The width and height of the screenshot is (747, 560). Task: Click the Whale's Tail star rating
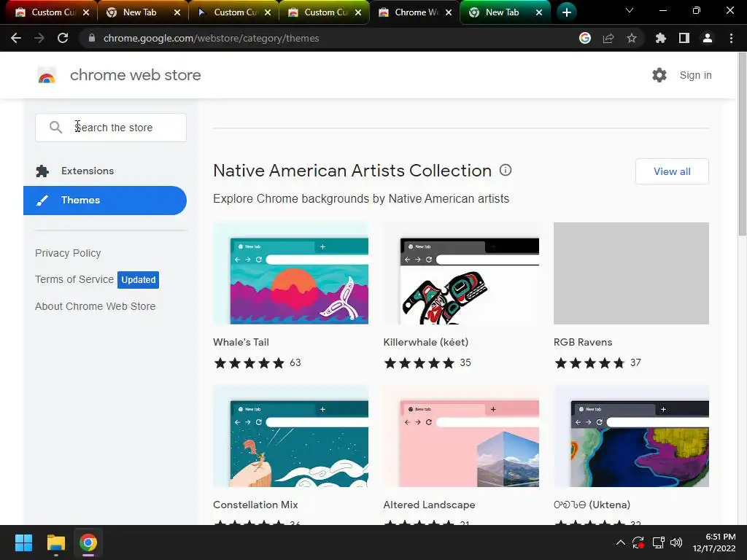pos(249,363)
